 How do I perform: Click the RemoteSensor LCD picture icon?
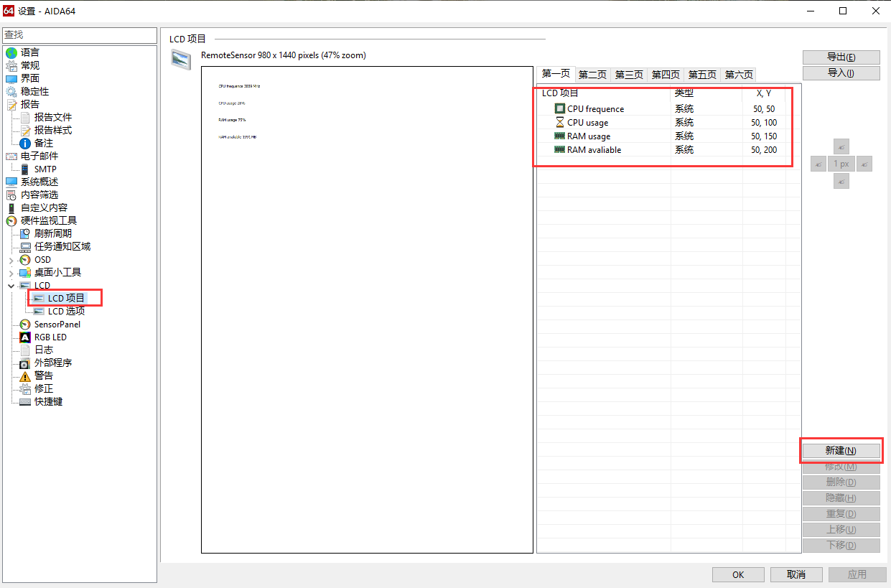coord(181,60)
